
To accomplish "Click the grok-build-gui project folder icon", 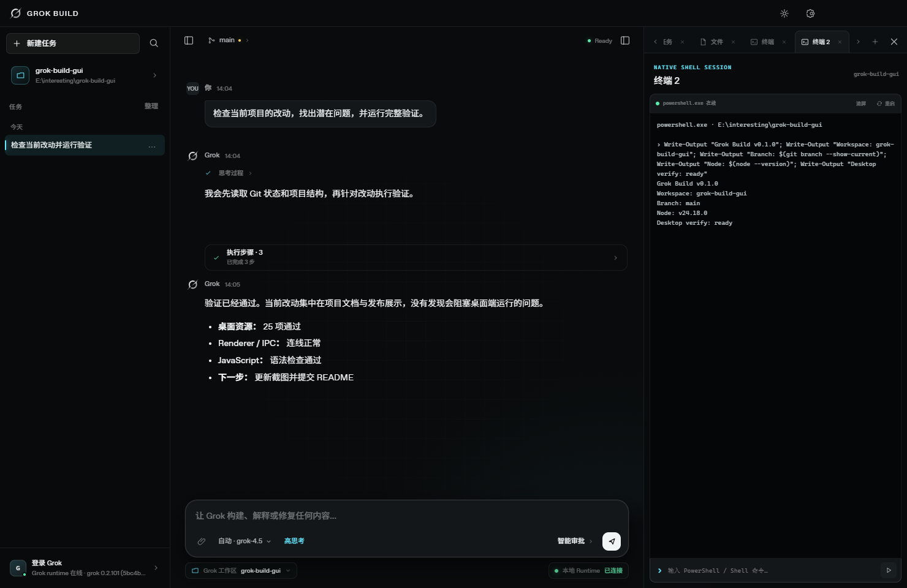I will coord(20,75).
